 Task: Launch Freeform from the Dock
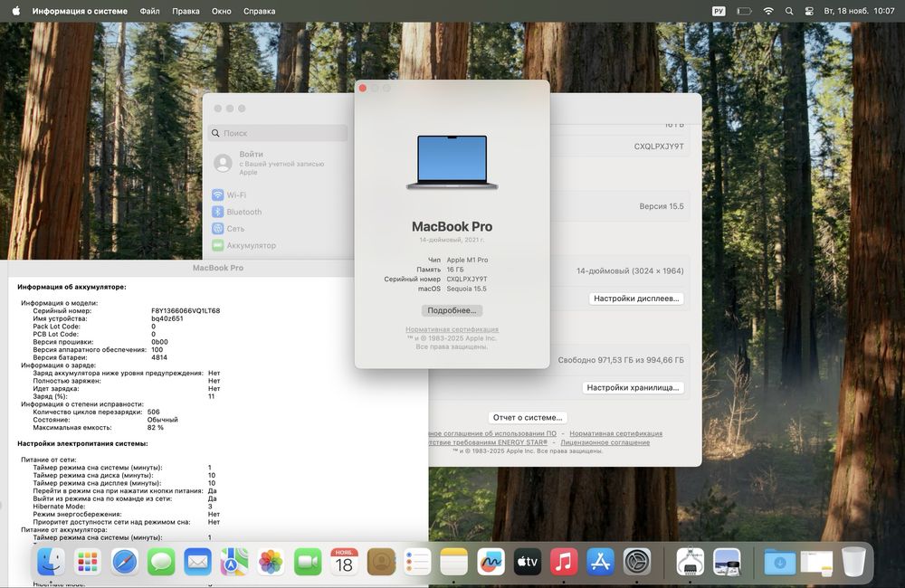[491, 562]
